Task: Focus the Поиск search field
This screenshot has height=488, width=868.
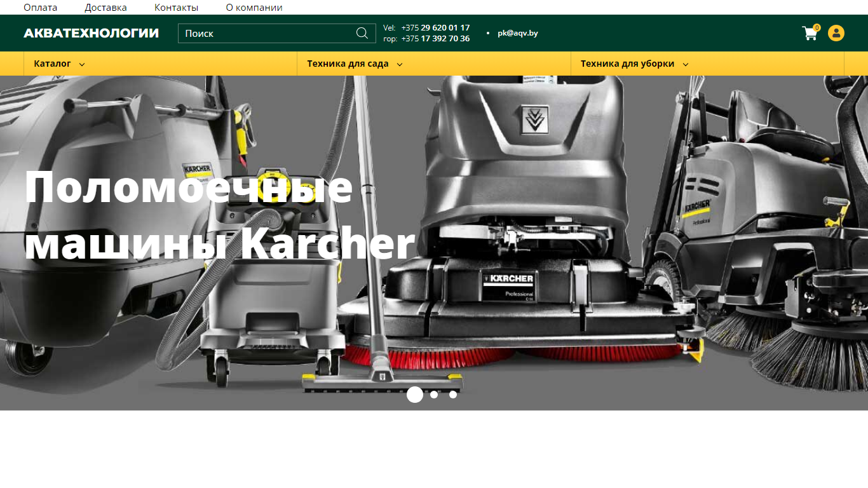Action: [x=277, y=33]
